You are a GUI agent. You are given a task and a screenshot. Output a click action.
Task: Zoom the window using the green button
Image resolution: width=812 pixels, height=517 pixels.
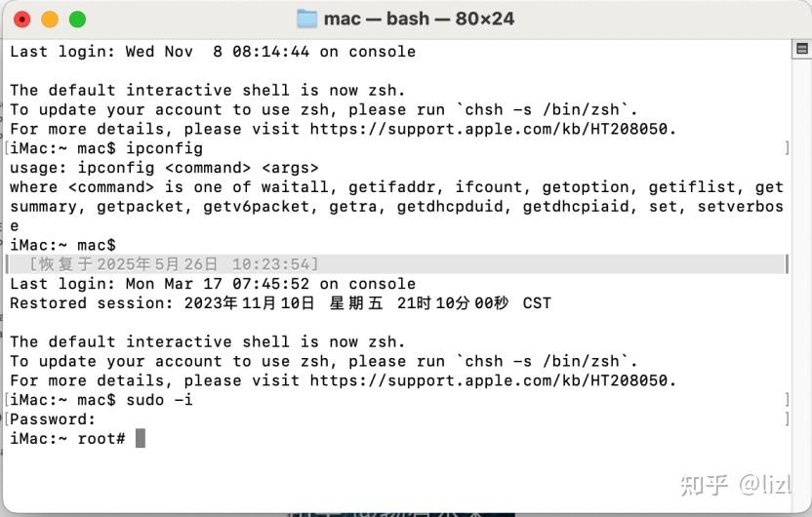tap(77, 19)
